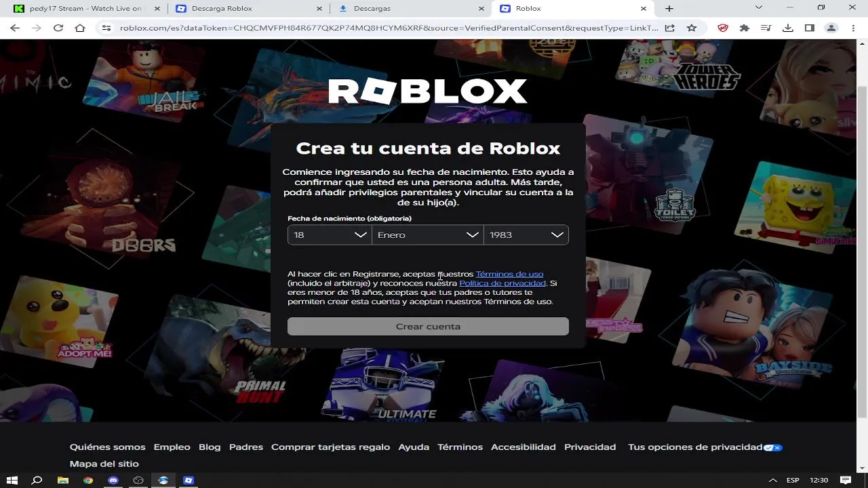
Task: Open the Mapa del sitio link
Action: coord(104,464)
